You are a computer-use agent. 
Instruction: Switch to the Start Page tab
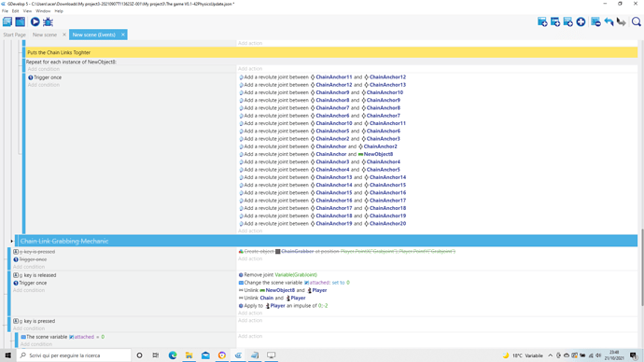pyautogui.click(x=14, y=35)
